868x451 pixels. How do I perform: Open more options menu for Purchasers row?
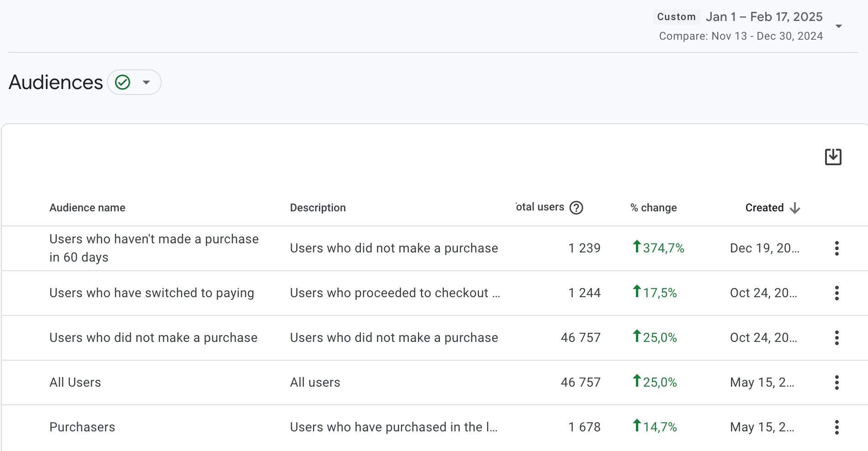(x=836, y=427)
